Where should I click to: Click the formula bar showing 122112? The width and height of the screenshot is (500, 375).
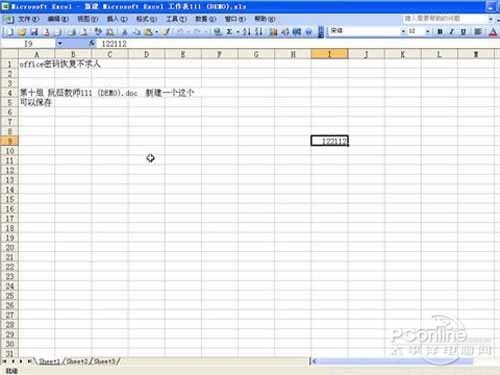tap(297, 44)
